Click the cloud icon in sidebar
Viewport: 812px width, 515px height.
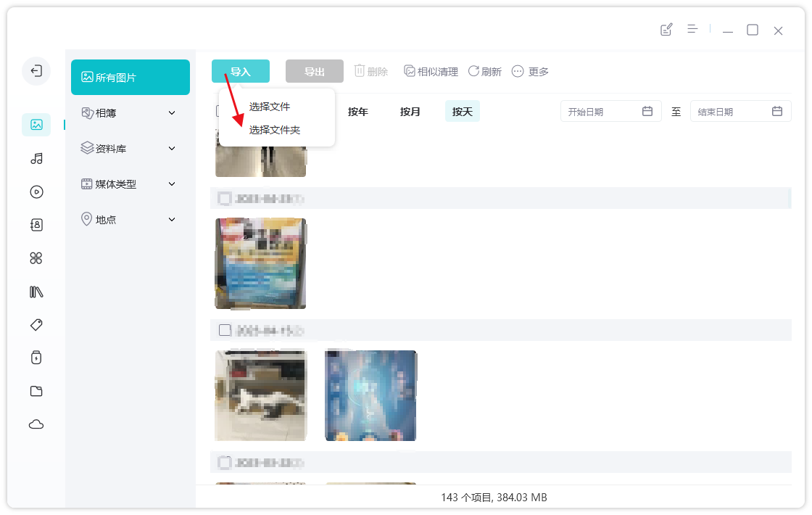(x=36, y=424)
